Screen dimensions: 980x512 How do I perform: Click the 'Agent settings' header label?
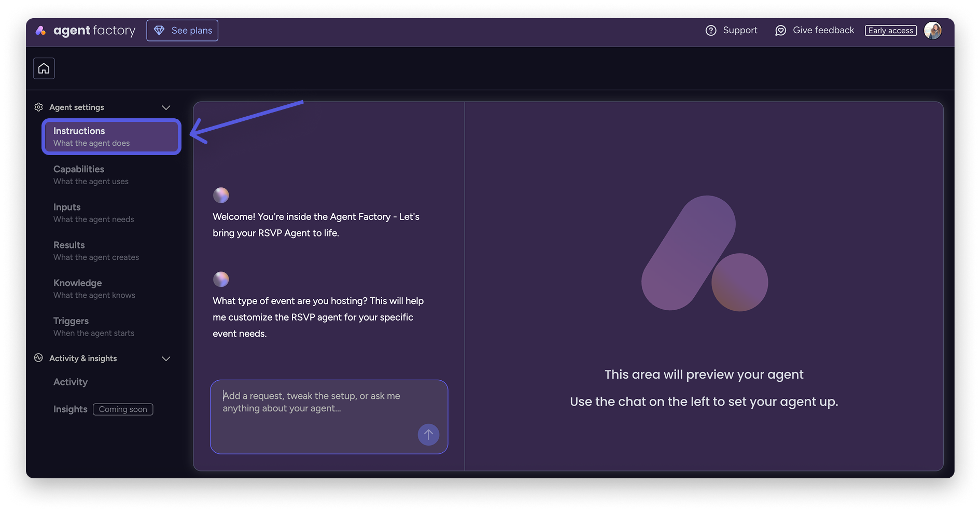pyautogui.click(x=77, y=107)
